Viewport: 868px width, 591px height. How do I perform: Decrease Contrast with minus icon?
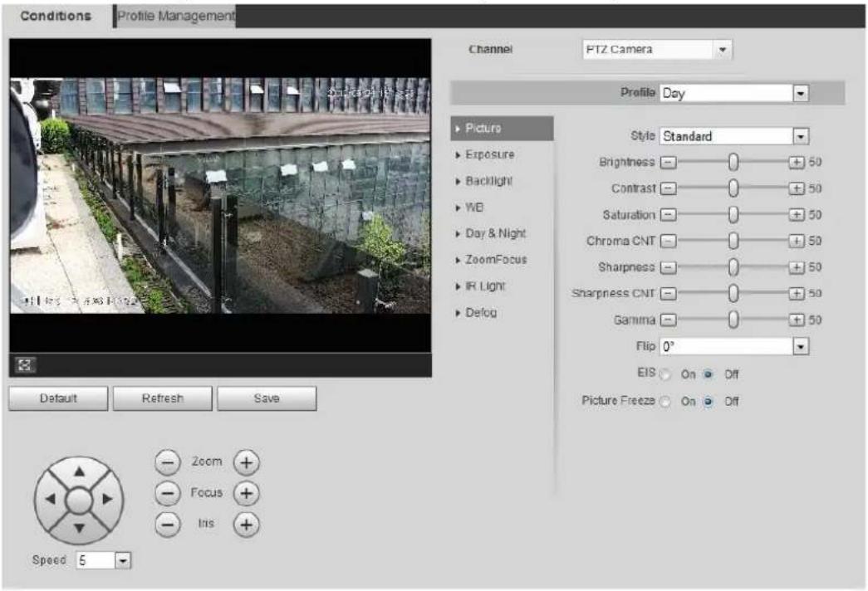pos(669,188)
